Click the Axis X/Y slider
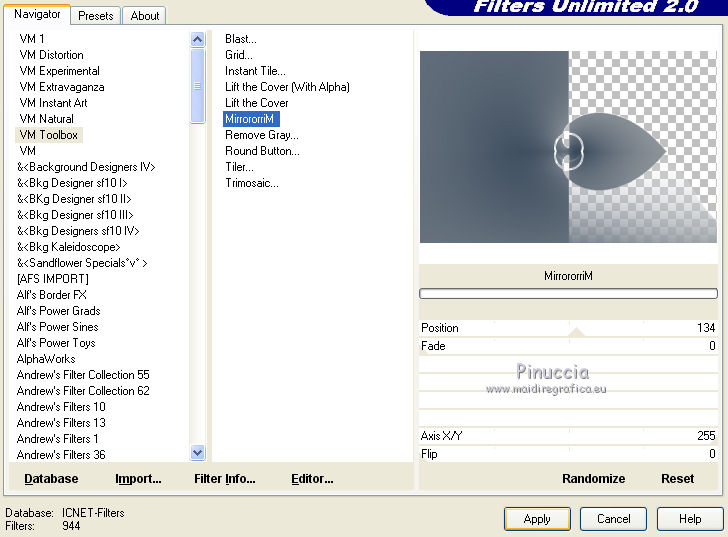The width and height of the screenshot is (728, 537). [x=568, y=436]
